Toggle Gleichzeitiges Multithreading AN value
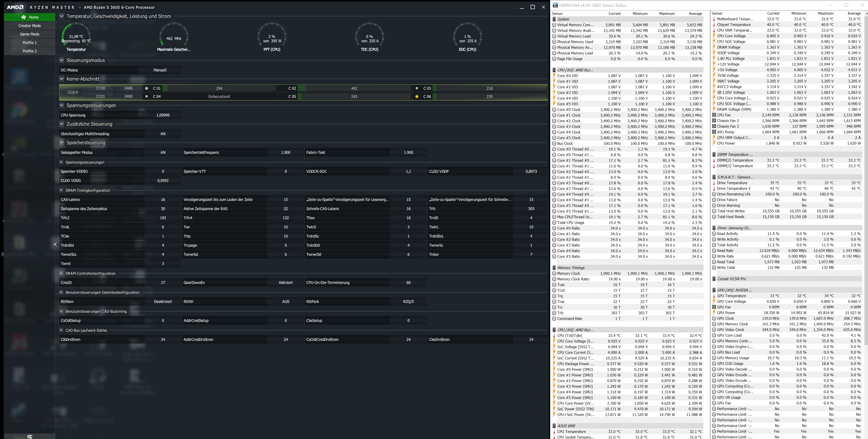The width and height of the screenshot is (868, 439). [163, 134]
